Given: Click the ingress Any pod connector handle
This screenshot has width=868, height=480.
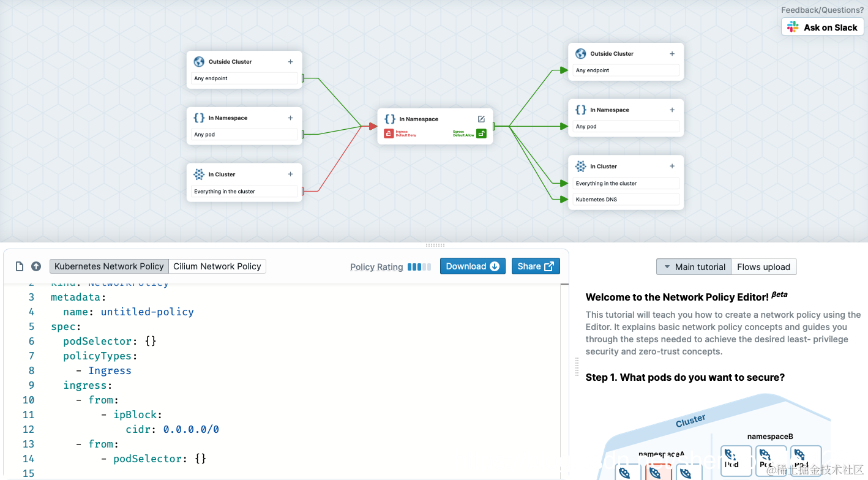Looking at the screenshot, I should click(303, 135).
